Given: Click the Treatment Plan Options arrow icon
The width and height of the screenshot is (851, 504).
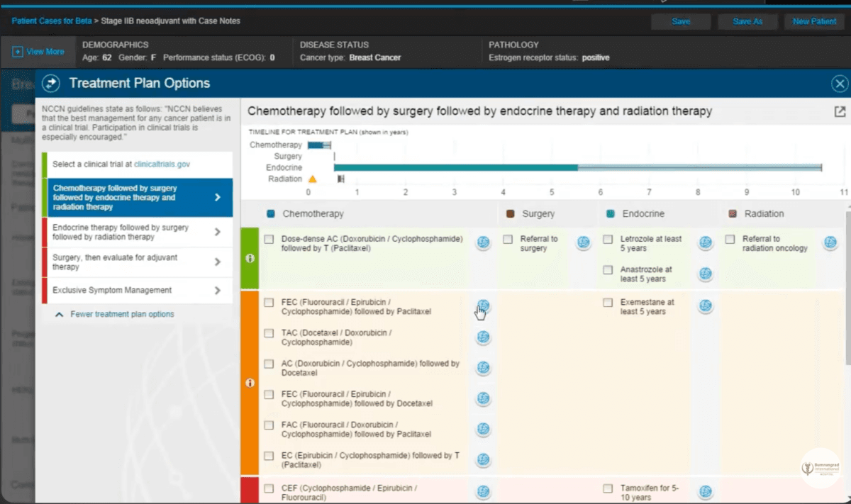Looking at the screenshot, I should 51,84.
